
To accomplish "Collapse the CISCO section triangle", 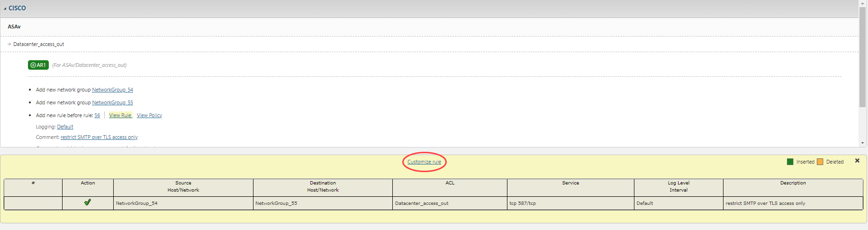I will pyautogui.click(x=5, y=9).
